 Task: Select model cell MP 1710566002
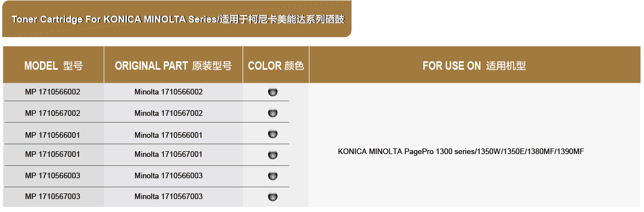[52, 92]
